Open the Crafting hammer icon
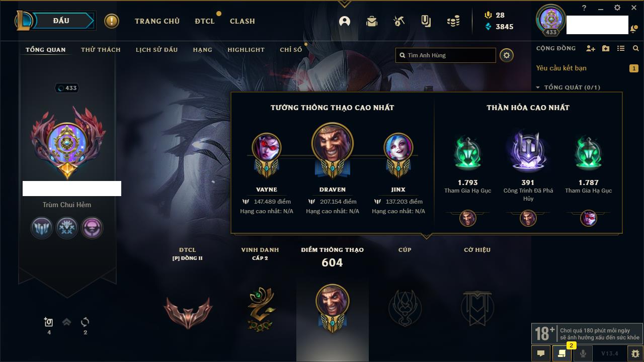Viewport: 644px width, 362px height. [x=399, y=21]
